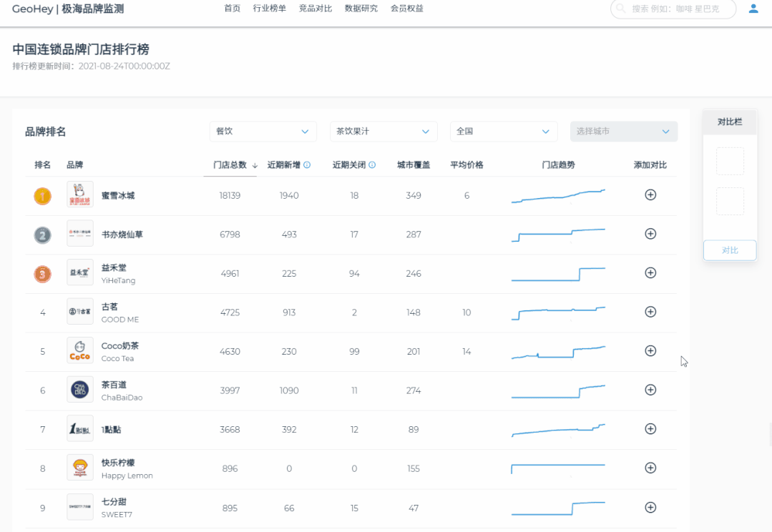Open the 茶百道 brand name
Screen dimensions: 772x532
[x=114, y=385]
